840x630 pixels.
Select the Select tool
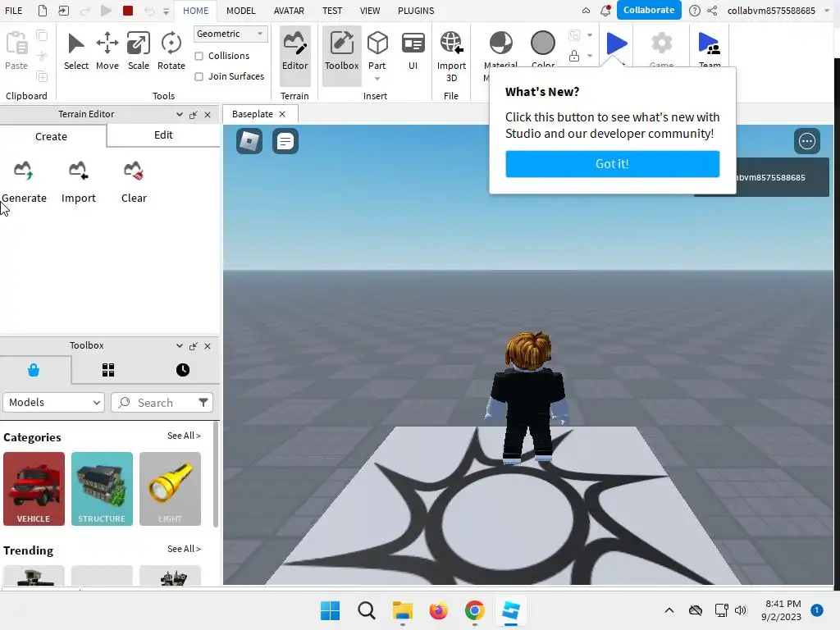(x=76, y=51)
